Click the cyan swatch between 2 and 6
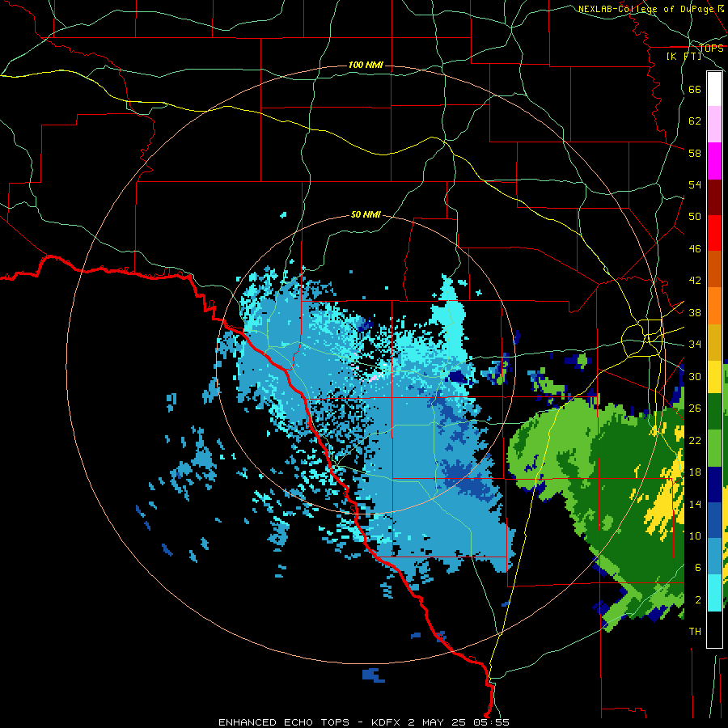 (714, 593)
